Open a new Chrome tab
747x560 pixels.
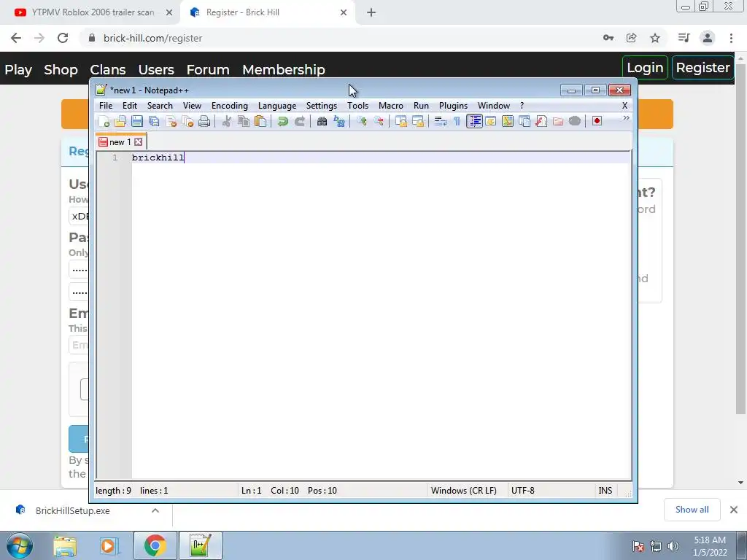coord(371,13)
